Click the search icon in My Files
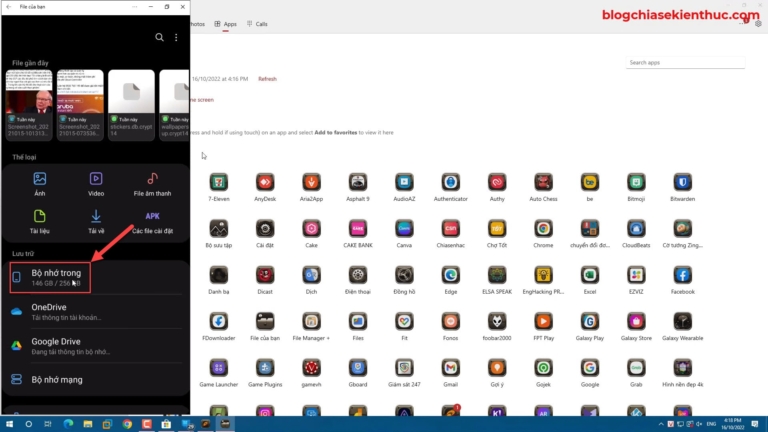Image resolution: width=768 pixels, height=432 pixels. point(159,37)
